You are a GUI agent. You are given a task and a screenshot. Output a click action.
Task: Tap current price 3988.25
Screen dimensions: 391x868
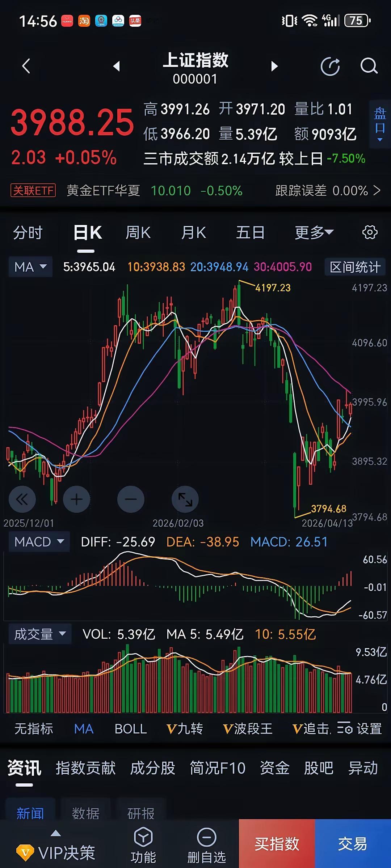pyautogui.click(x=72, y=122)
